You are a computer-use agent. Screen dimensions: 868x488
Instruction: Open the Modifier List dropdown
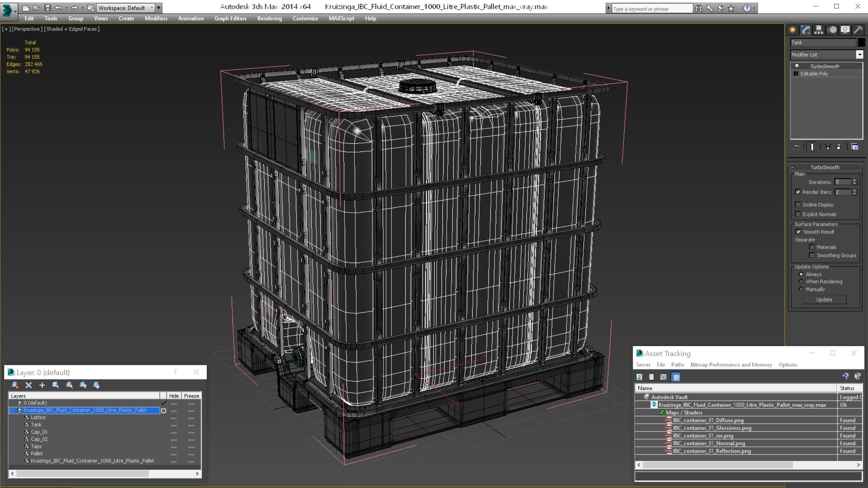pyautogui.click(x=860, y=55)
